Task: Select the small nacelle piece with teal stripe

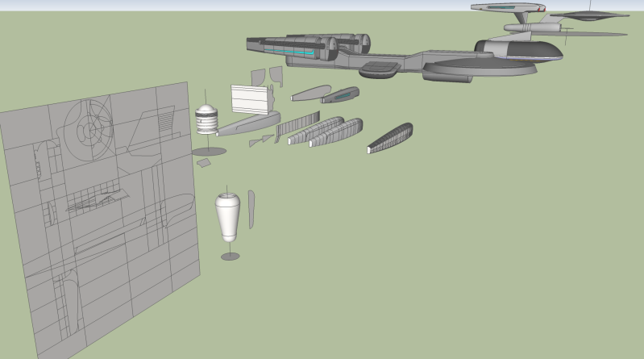Action: point(340,95)
